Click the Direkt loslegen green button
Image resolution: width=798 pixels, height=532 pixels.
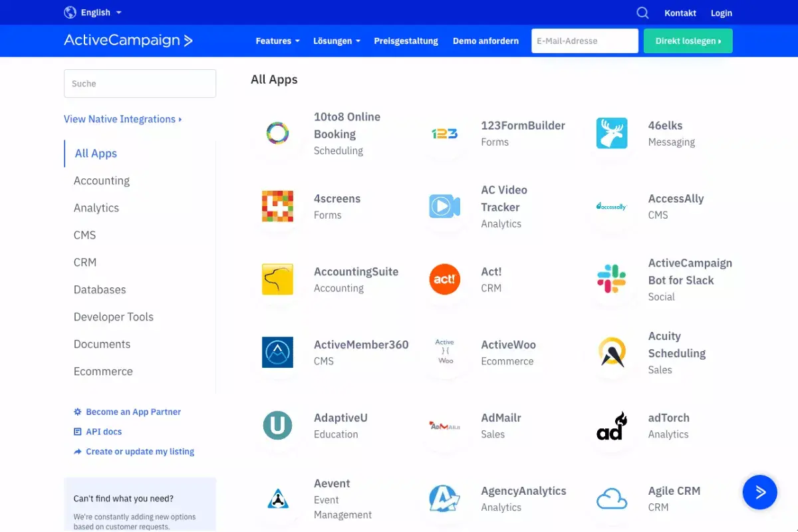pos(688,41)
